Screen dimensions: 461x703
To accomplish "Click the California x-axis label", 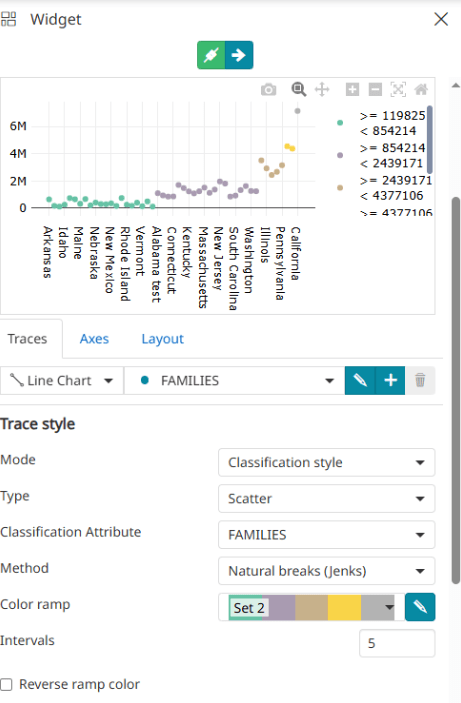I will coord(295,253).
